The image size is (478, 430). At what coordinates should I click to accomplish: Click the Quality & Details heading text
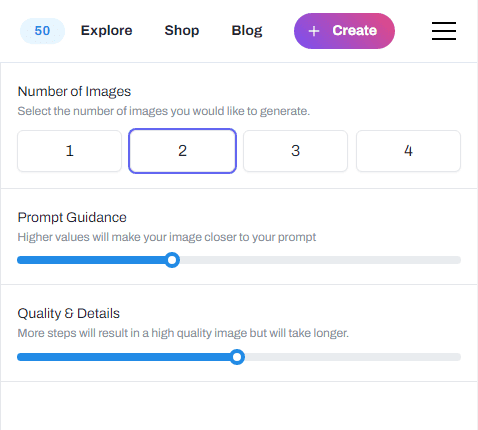point(69,313)
